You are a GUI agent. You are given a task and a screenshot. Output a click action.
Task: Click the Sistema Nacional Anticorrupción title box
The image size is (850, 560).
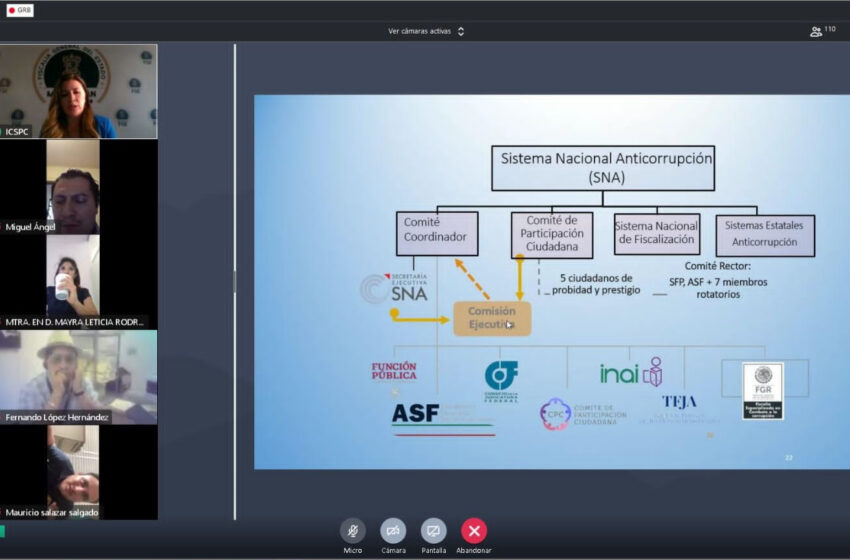pos(602,167)
